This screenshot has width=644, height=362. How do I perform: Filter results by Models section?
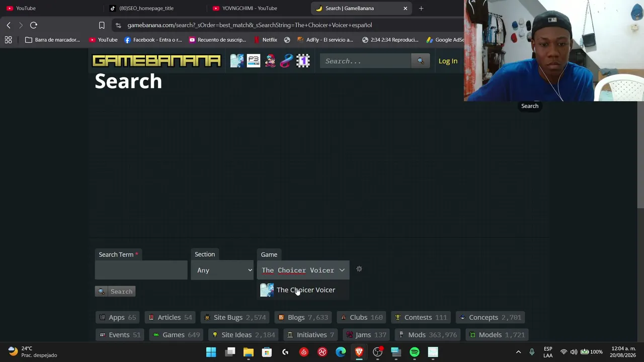[x=497, y=335]
